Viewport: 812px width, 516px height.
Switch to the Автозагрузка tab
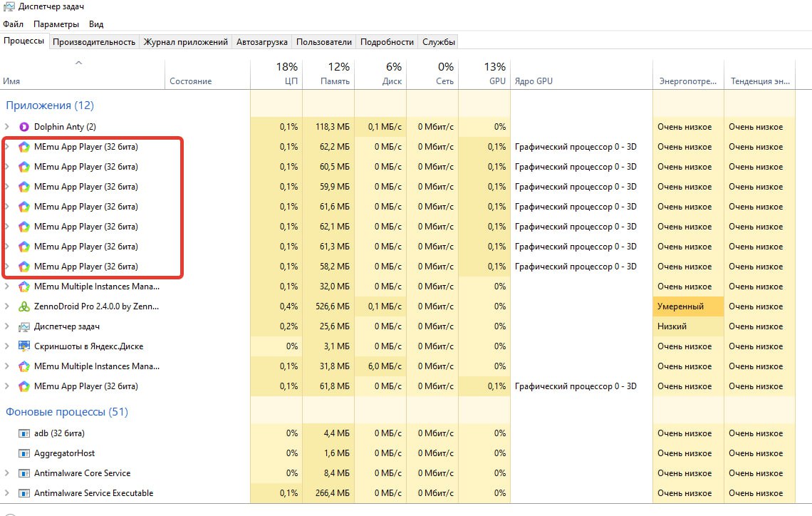pos(262,42)
